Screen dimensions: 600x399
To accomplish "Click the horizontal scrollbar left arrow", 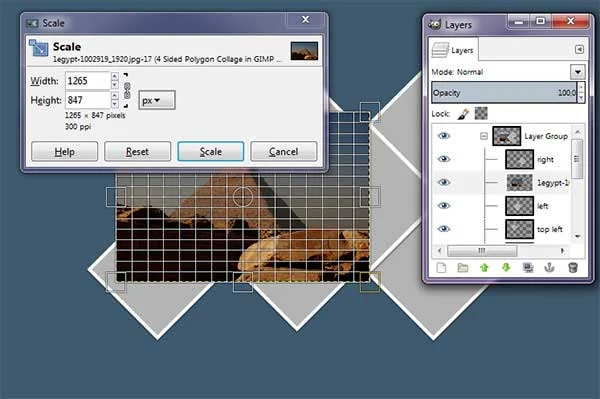I will [439, 251].
